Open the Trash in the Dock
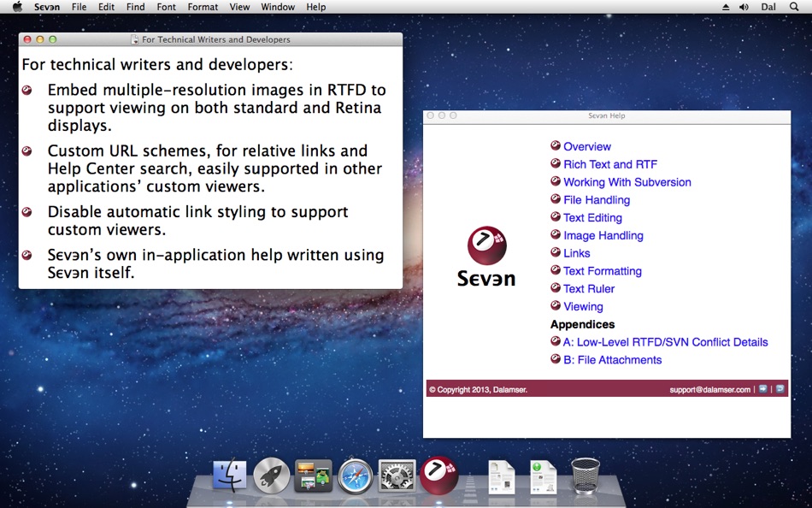 585,476
